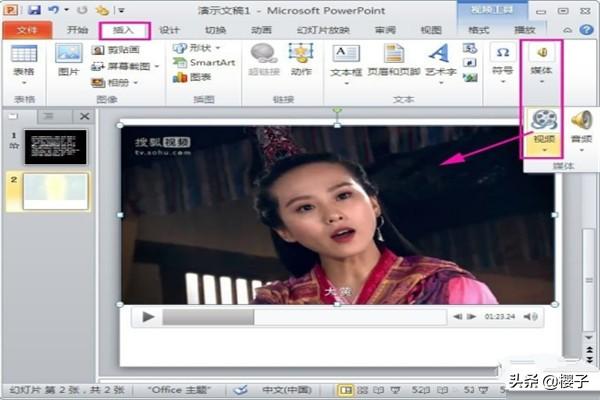
Task: Switch to the 设计 ribbon tab
Action: coord(169,30)
